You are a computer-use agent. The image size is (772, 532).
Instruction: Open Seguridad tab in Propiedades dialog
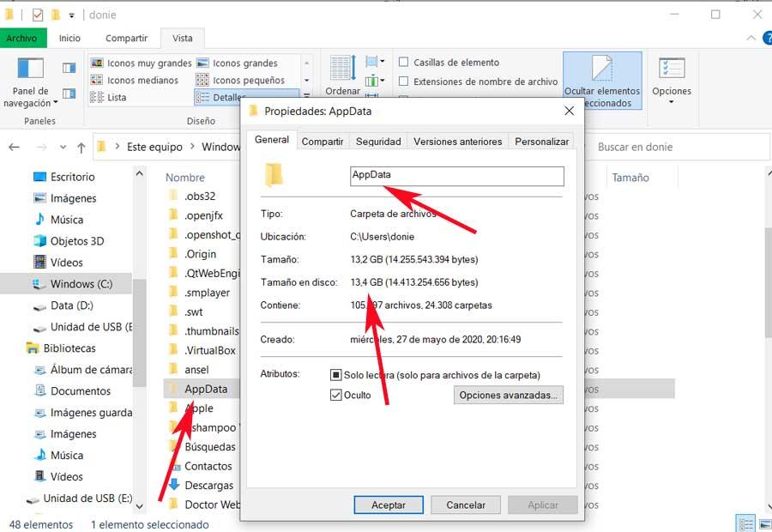(x=378, y=142)
